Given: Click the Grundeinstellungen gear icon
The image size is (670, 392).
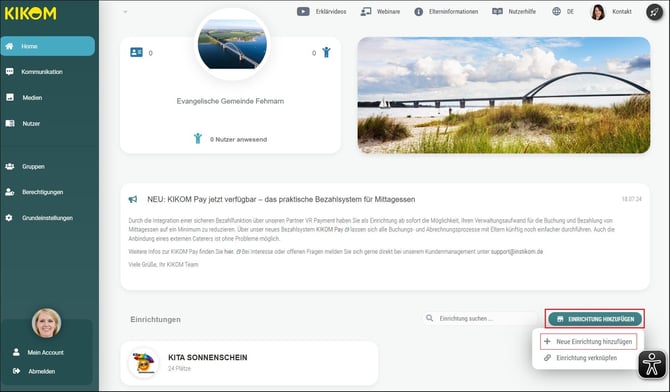Looking at the screenshot, I should [9, 218].
